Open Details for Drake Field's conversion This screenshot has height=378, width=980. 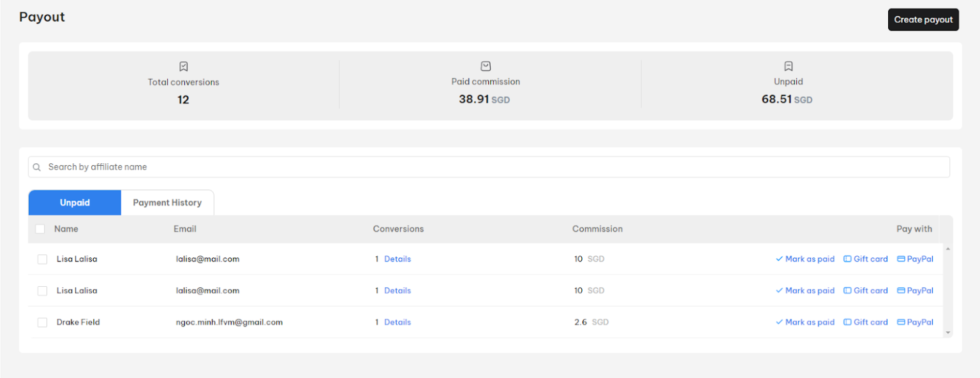(x=397, y=322)
